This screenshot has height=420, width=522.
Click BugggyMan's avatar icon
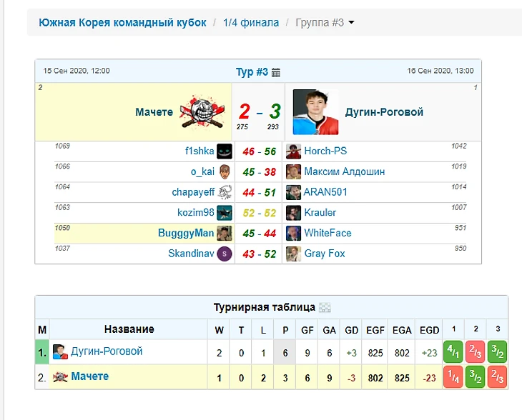(x=225, y=233)
